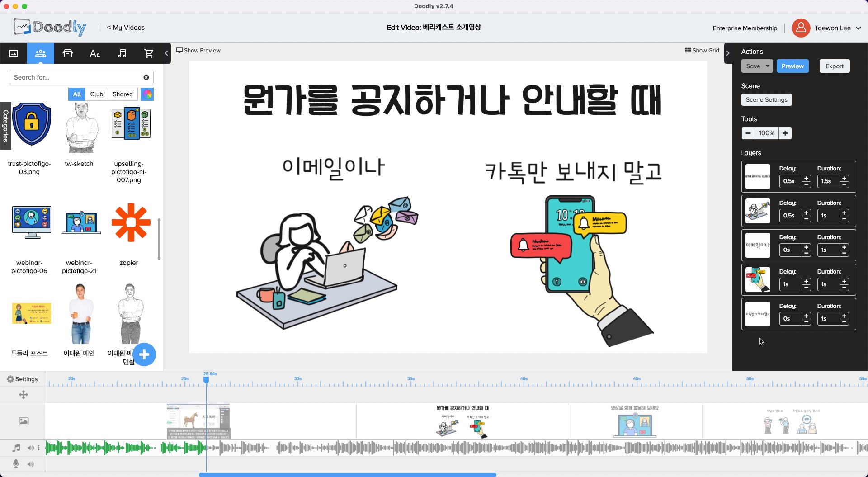Select the webinar-pictofigo-21 asset
868x477 pixels.
pyautogui.click(x=81, y=222)
